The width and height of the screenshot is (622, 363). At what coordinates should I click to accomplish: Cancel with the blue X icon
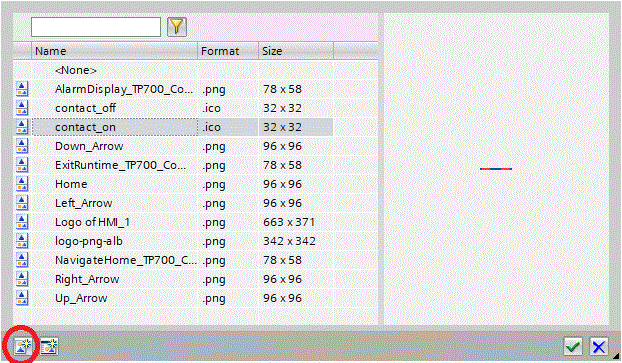(x=599, y=346)
